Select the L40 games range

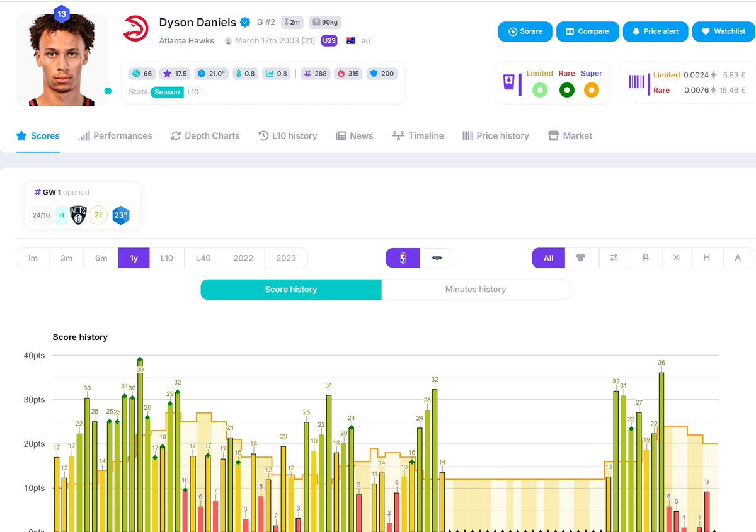click(x=203, y=258)
